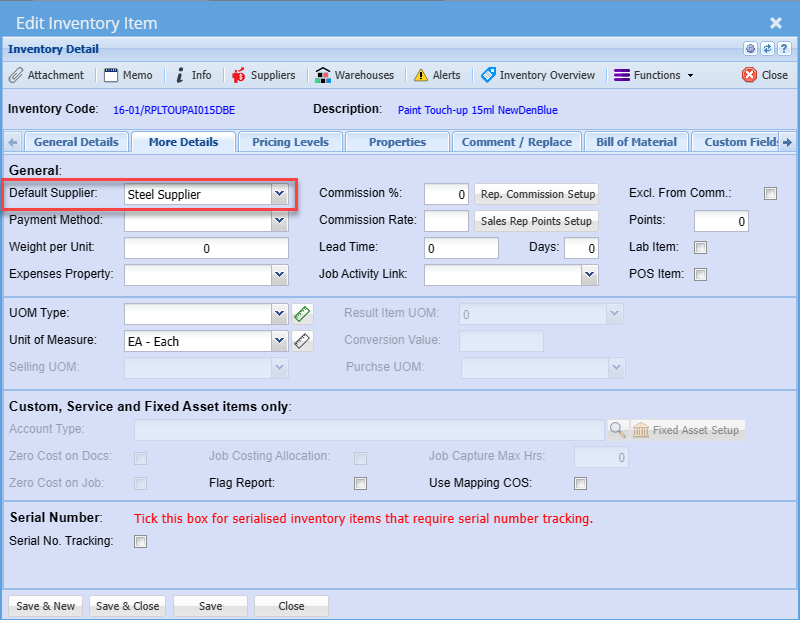Expand the Default Supplier dropdown

(279, 195)
